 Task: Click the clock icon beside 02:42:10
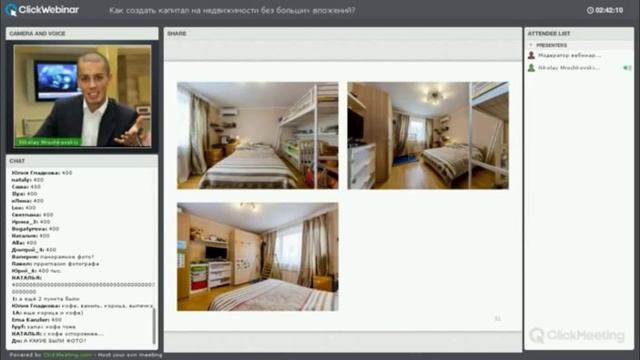click(x=590, y=10)
